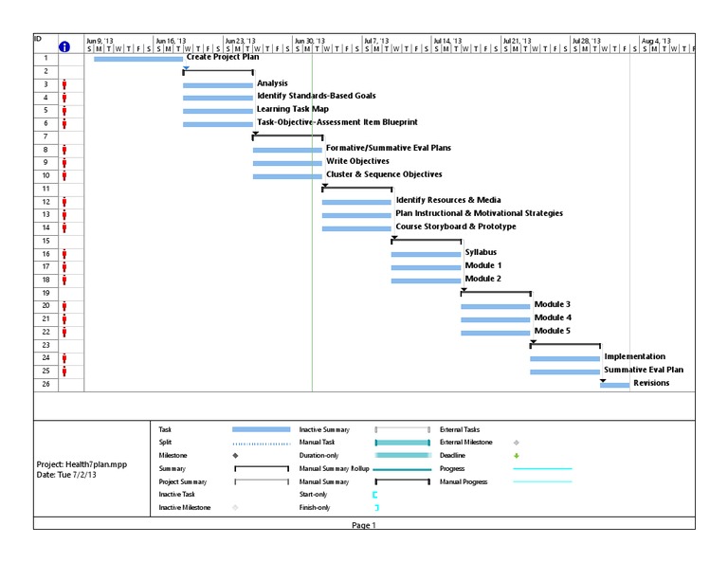Click the red indicator icon in row 24
Screen dimensions: 728x562
tap(64, 358)
